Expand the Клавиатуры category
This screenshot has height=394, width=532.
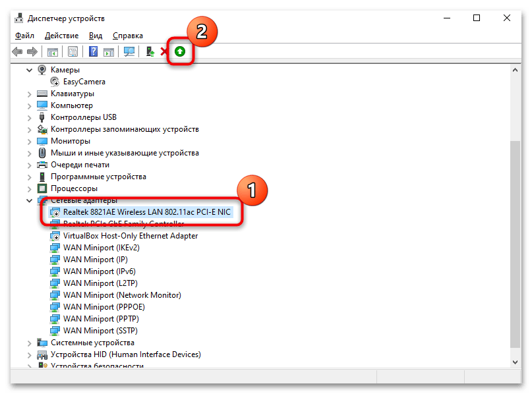tap(29, 94)
